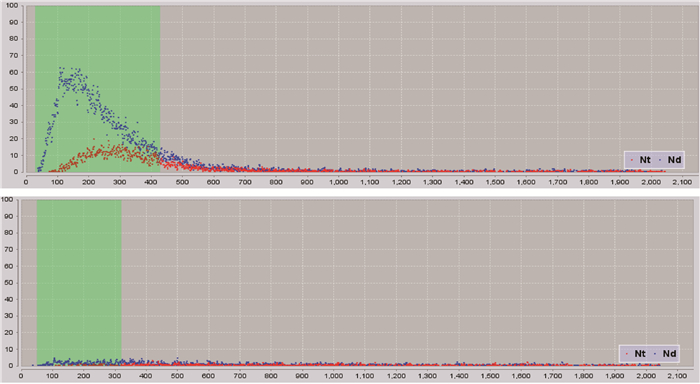The height and width of the screenshot is (384, 700).
Task: Click the 60 y-axis label in top chart
Action: (x=14, y=72)
